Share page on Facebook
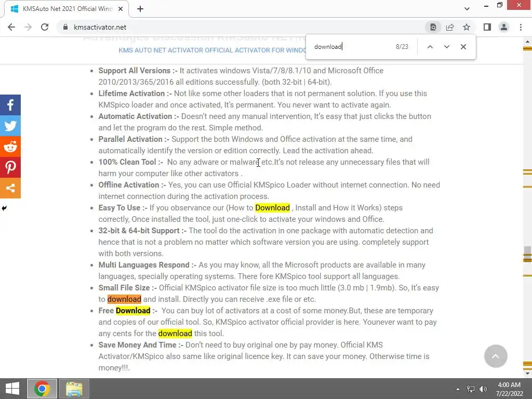 pos(10,105)
